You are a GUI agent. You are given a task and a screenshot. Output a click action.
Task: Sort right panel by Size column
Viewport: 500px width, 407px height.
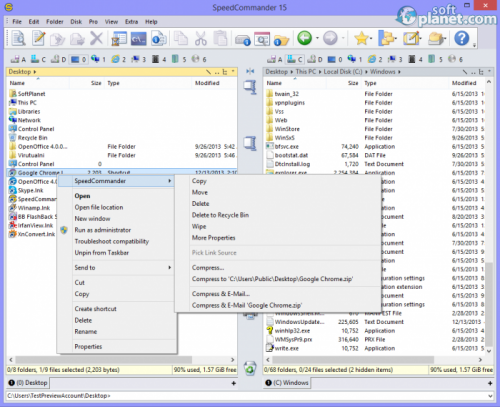tap(353, 83)
